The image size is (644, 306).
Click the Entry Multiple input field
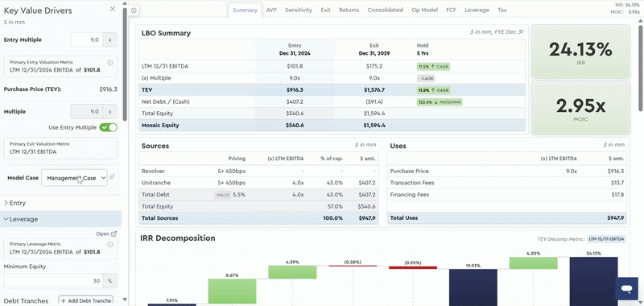[87, 39]
